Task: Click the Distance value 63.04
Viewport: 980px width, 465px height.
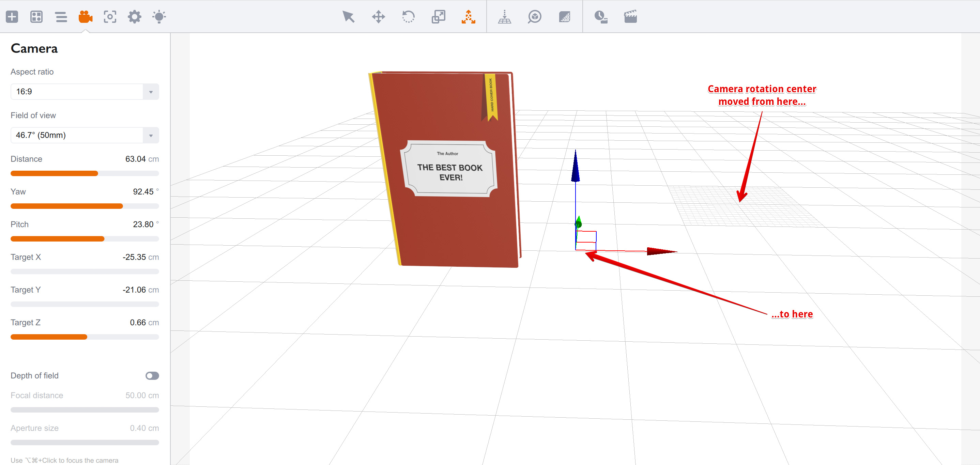Action: point(135,159)
